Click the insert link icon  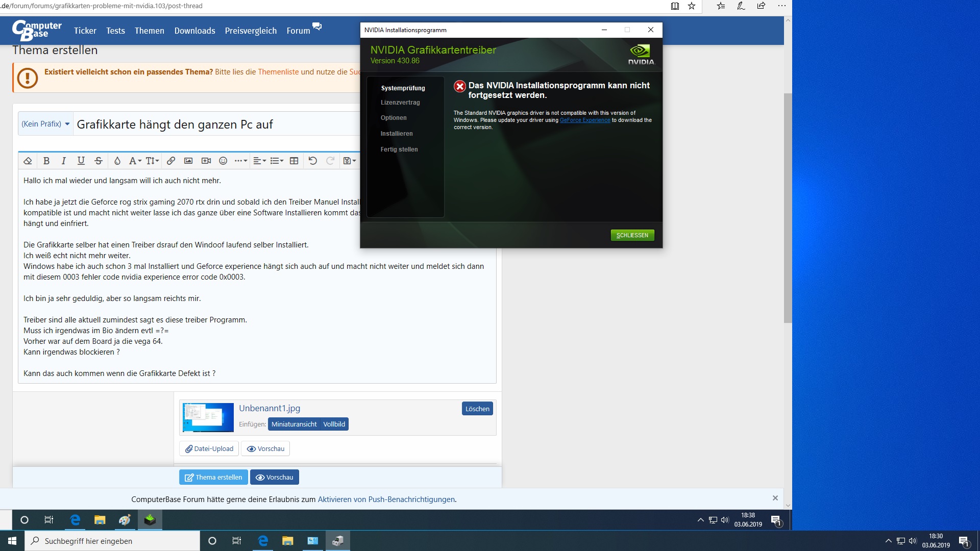pos(171,161)
